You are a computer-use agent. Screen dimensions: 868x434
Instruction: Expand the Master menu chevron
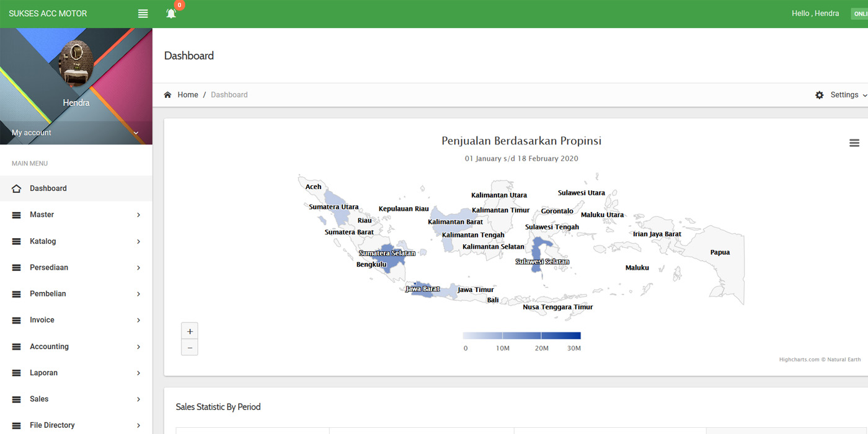[x=138, y=215]
